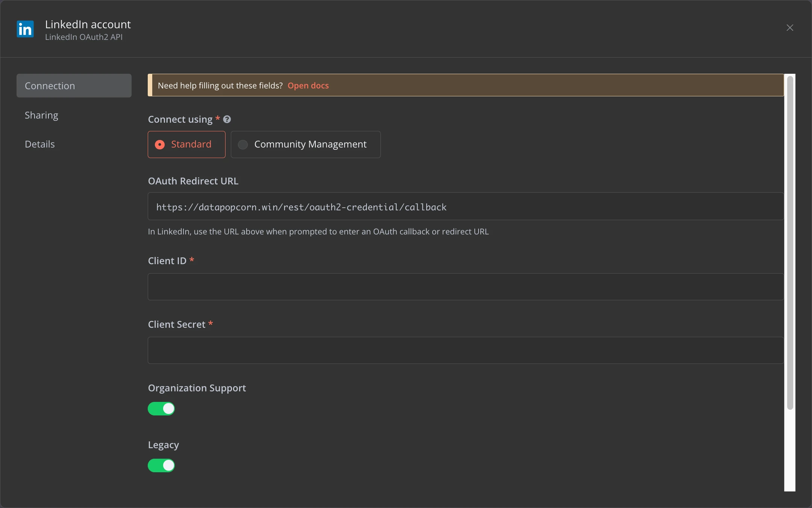Click the Client Secret label
This screenshot has height=508, width=812.
tap(177, 324)
